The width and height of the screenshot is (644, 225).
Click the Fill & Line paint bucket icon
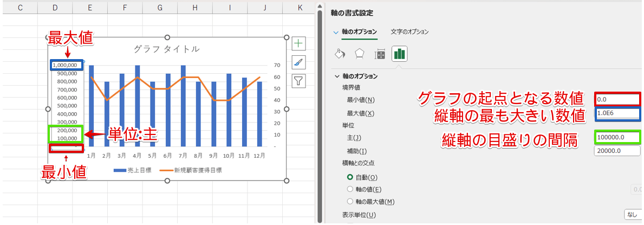pyautogui.click(x=340, y=54)
